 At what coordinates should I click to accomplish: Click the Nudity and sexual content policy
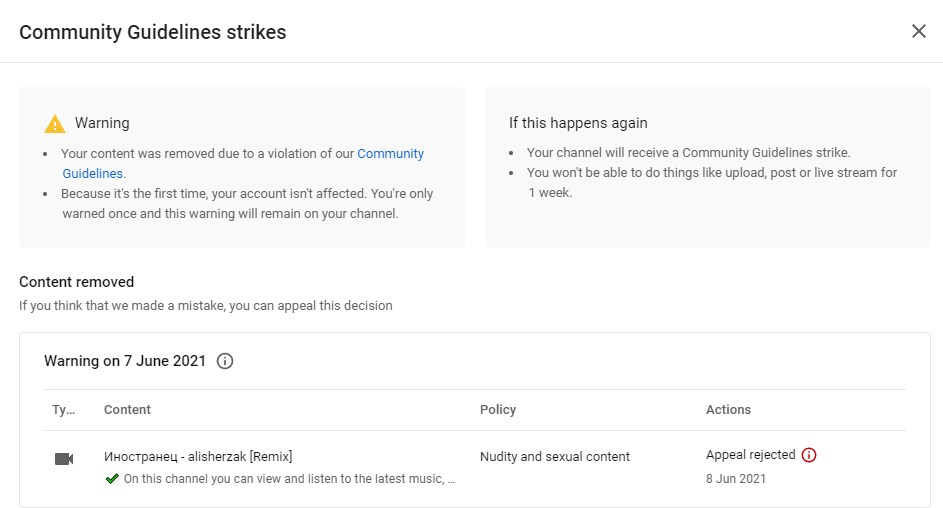(x=554, y=456)
